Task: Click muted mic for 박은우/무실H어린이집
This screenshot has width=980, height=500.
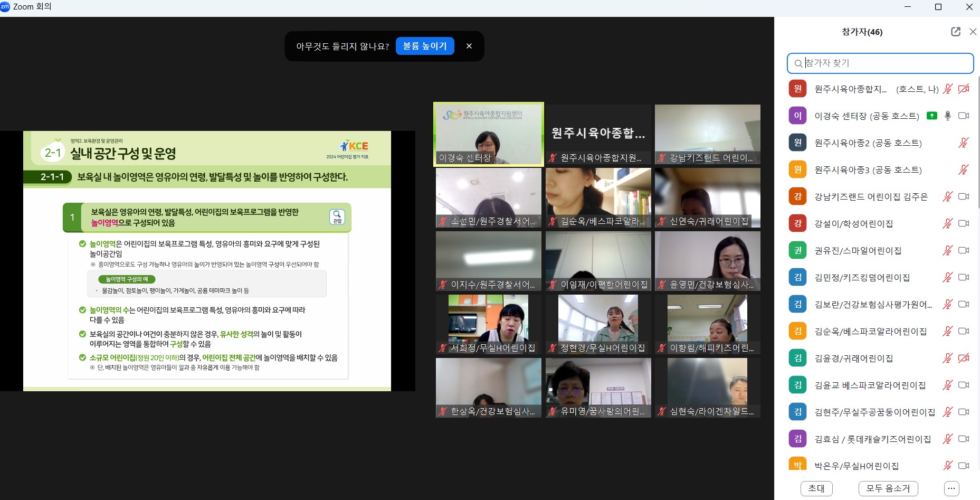Action: 948,465
